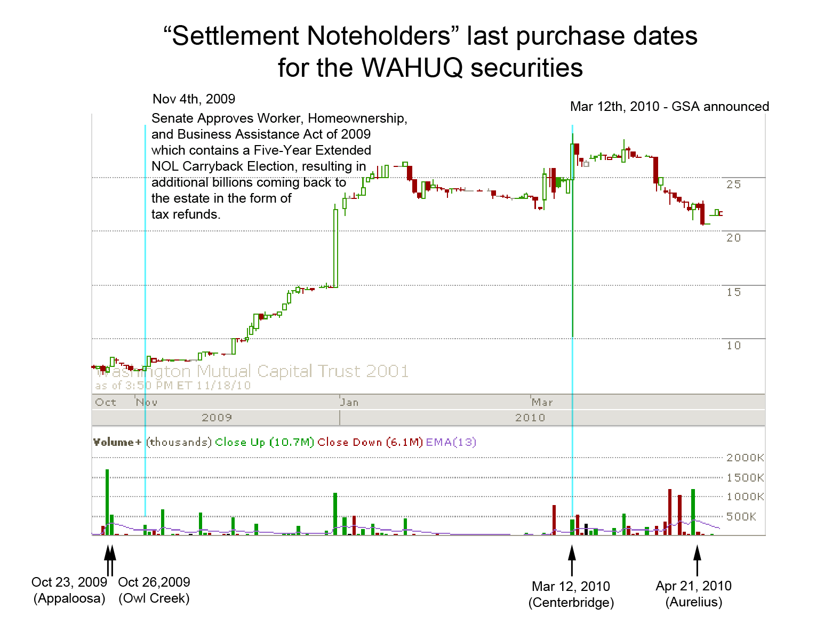Image resolution: width=840 pixels, height=640 pixels.
Task: Click the "2009" year band
Action: pos(217,418)
